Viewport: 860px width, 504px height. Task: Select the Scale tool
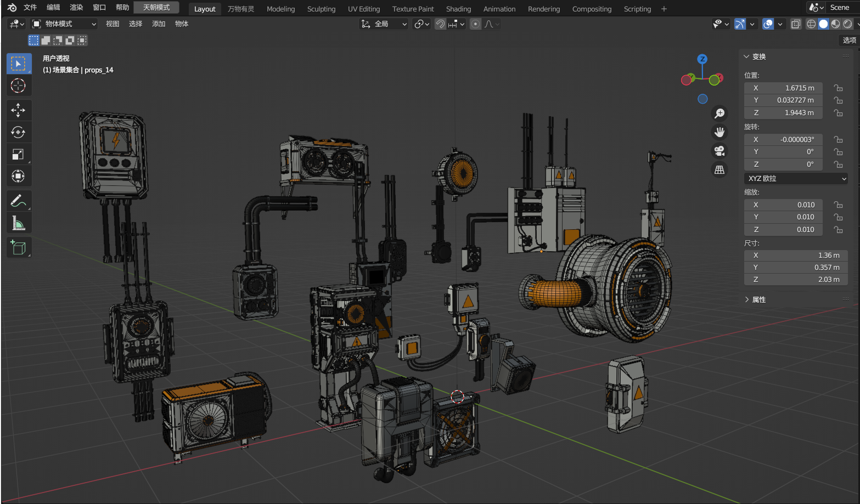19,154
